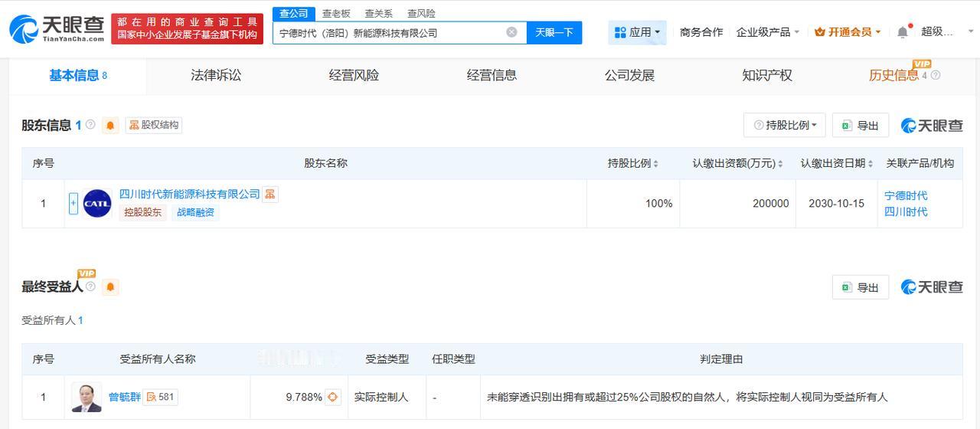Select the 查老板 search tab
The height and width of the screenshot is (429, 980).
coord(336,14)
